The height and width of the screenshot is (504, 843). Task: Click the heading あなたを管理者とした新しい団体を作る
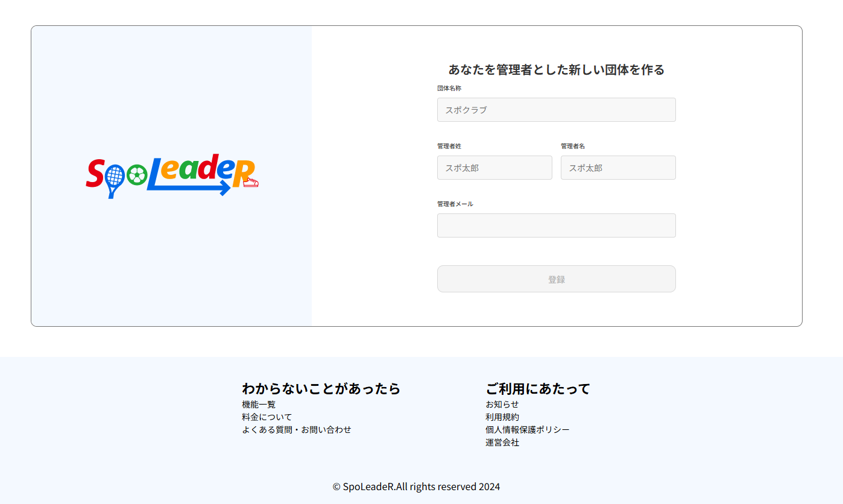tap(556, 70)
